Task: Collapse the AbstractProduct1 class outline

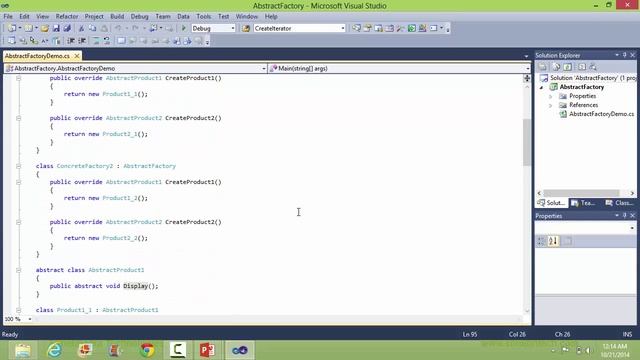Action: coord(18,270)
